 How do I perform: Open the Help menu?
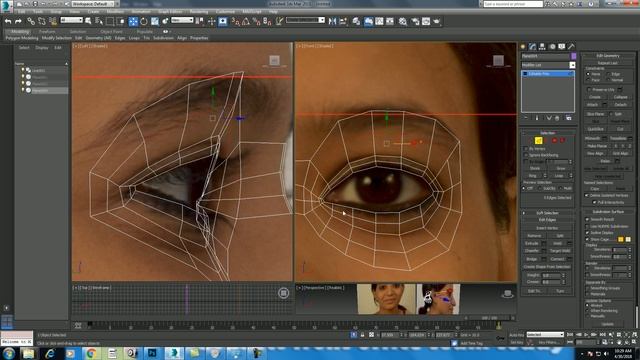click(273, 12)
